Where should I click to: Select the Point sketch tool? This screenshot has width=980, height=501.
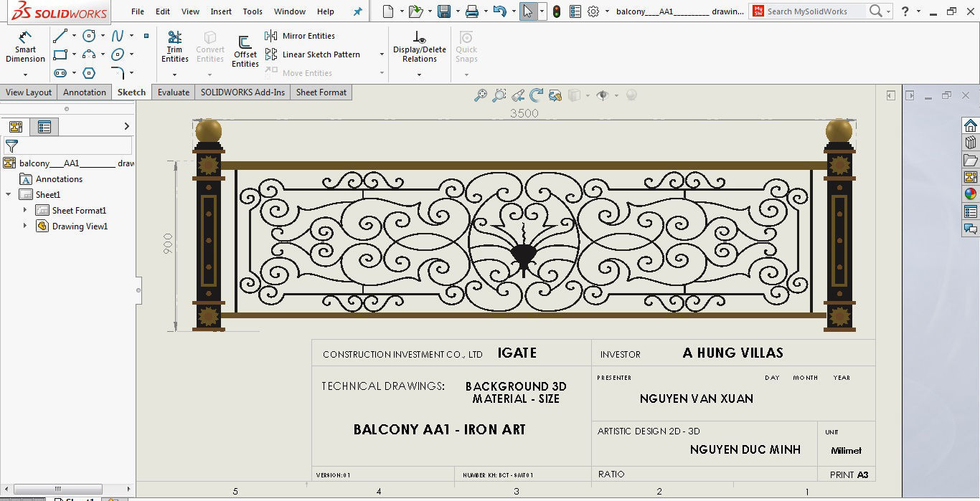tap(146, 35)
